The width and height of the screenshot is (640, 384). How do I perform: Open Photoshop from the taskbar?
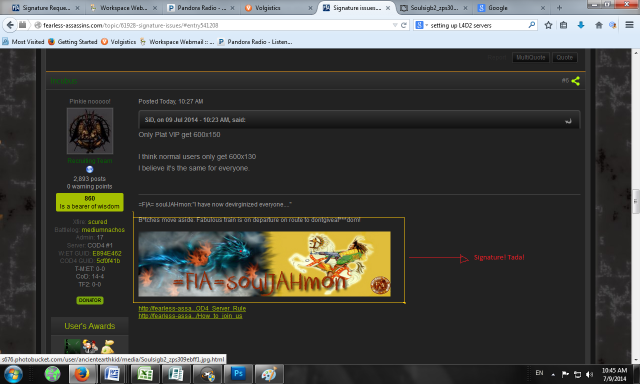click(x=238, y=374)
